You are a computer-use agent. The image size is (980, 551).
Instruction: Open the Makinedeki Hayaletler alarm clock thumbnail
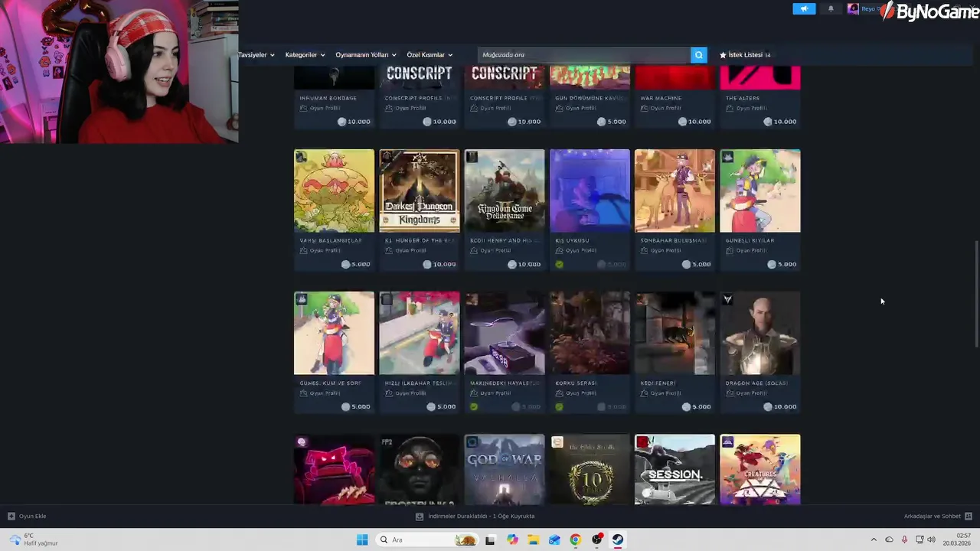(505, 333)
